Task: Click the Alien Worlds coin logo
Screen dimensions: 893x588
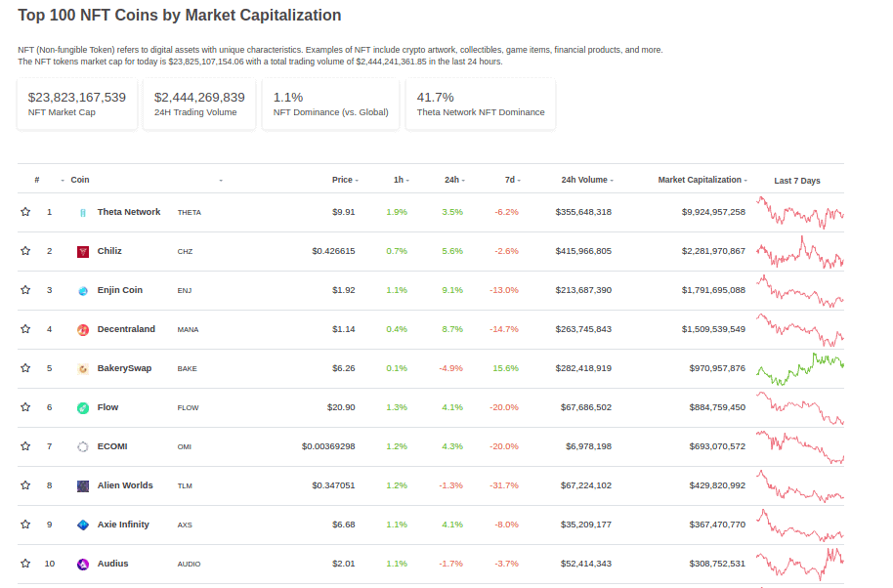Action: click(x=83, y=486)
